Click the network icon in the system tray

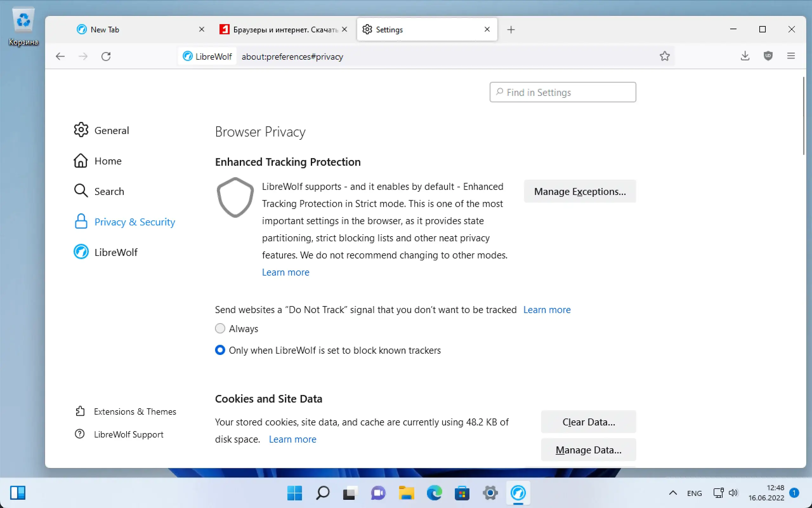point(718,493)
